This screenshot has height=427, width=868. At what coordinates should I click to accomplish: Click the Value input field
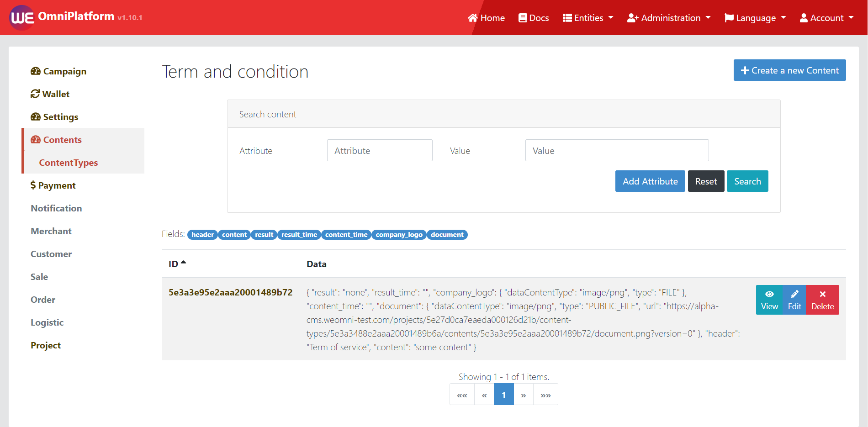pyautogui.click(x=617, y=151)
